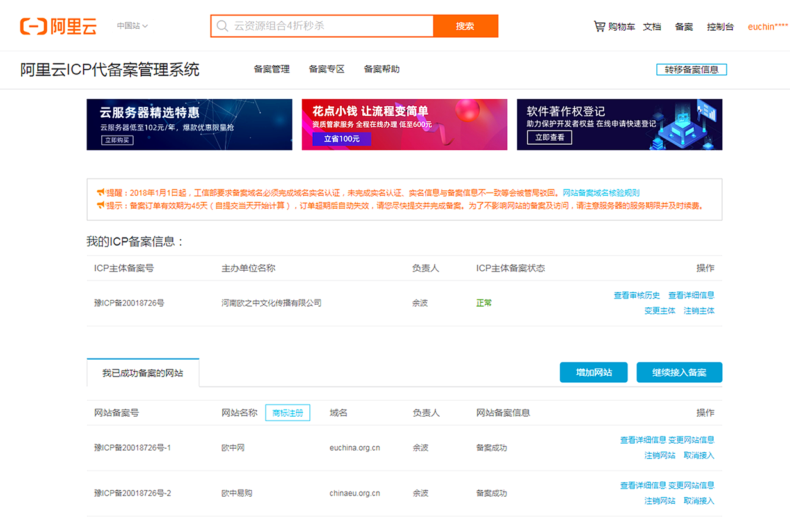
Task: Focus the search input field
Action: click(x=322, y=26)
